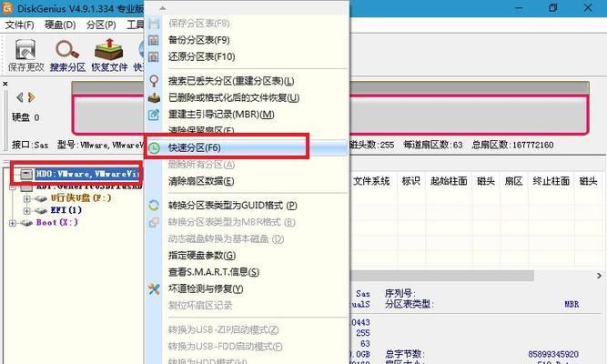The image size is (607, 364).
Task: Choose 删除所有分区(A) menu entry
Action: coord(202,165)
